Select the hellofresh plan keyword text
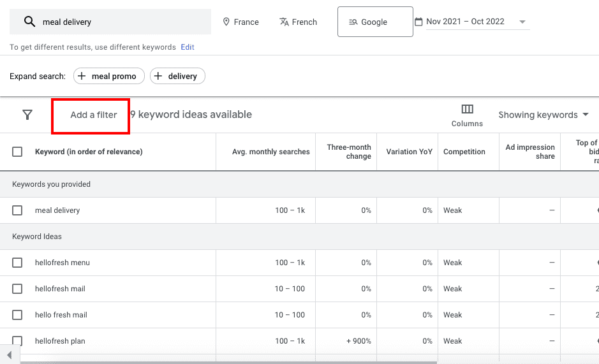The image size is (599, 364). click(x=60, y=340)
